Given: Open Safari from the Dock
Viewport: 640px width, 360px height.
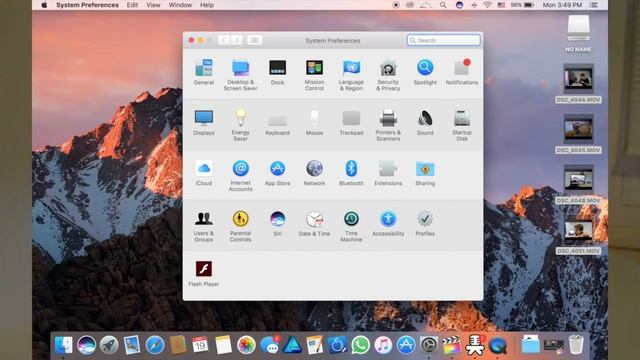Looking at the screenshot, I should tap(155, 345).
